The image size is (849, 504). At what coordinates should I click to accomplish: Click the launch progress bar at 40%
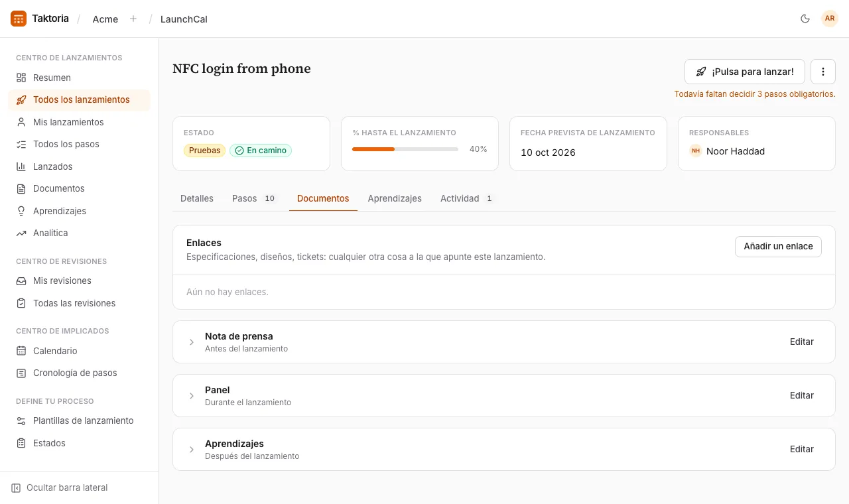point(405,149)
